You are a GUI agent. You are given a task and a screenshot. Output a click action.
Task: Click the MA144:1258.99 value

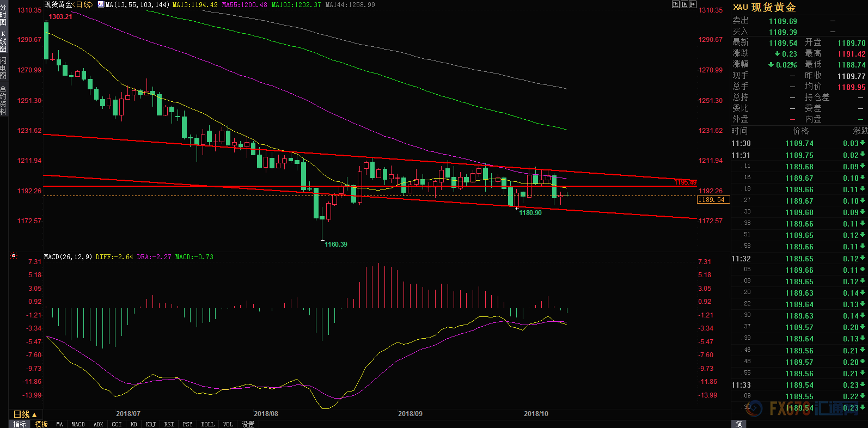tap(350, 4)
